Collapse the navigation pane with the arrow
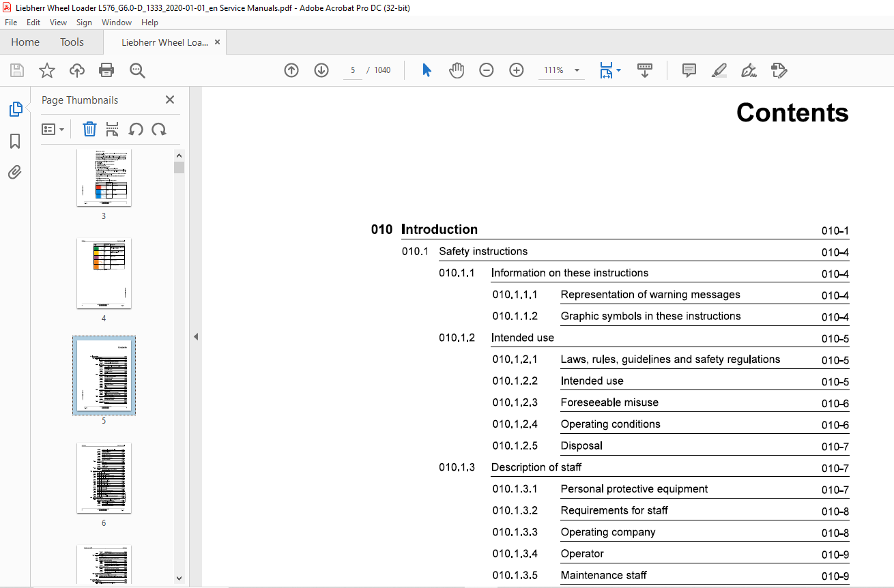Viewport: 894px width, 588px height. pos(196,336)
